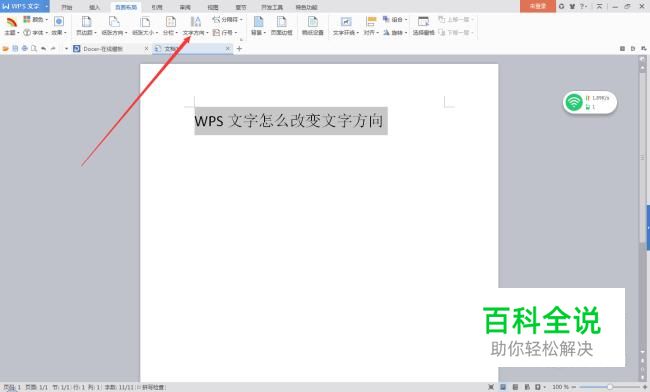Click the Open folder icon in quick access bar

(x=5, y=48)
